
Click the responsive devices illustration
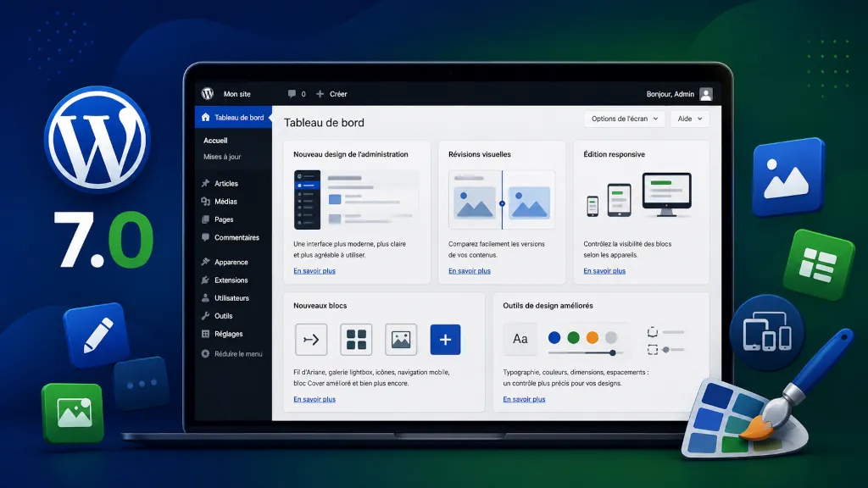tap(639, 195)
